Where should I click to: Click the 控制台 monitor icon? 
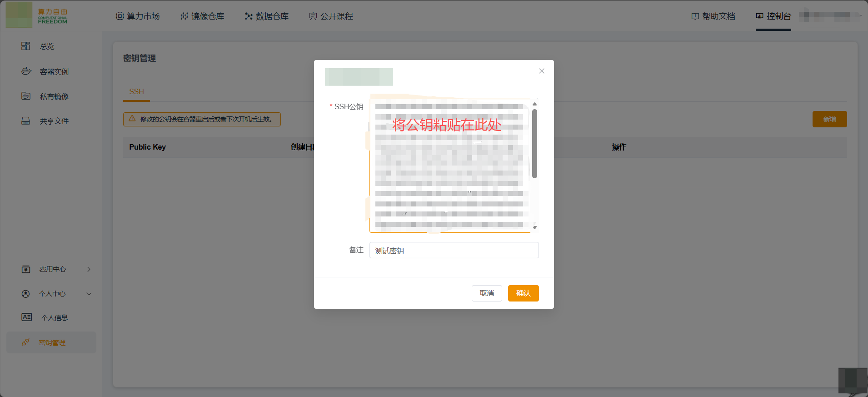click(760, 16)
